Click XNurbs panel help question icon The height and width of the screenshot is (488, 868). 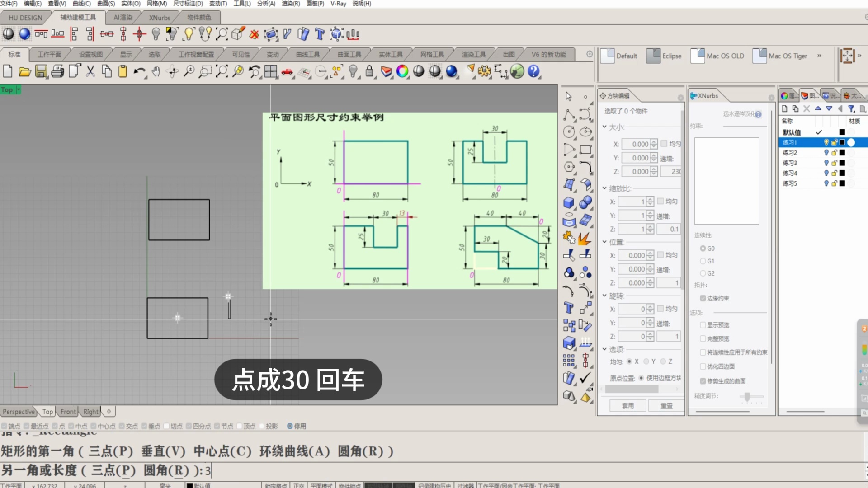click(x=758, y=114)
